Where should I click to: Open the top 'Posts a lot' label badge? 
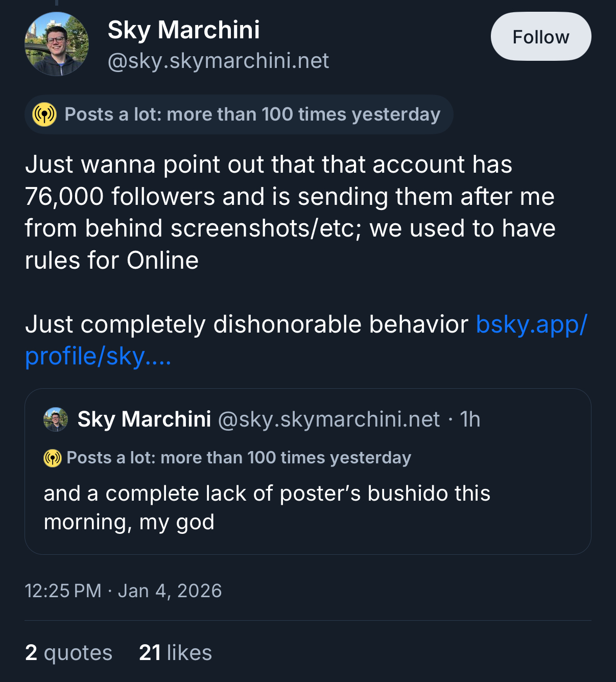click(252, 114)
